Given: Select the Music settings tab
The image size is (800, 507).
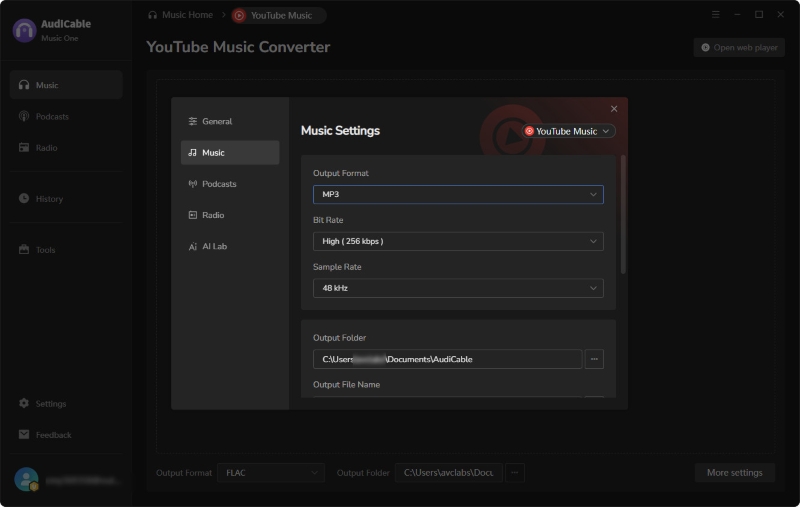Looking at the screenshot, I should [230, 153].
